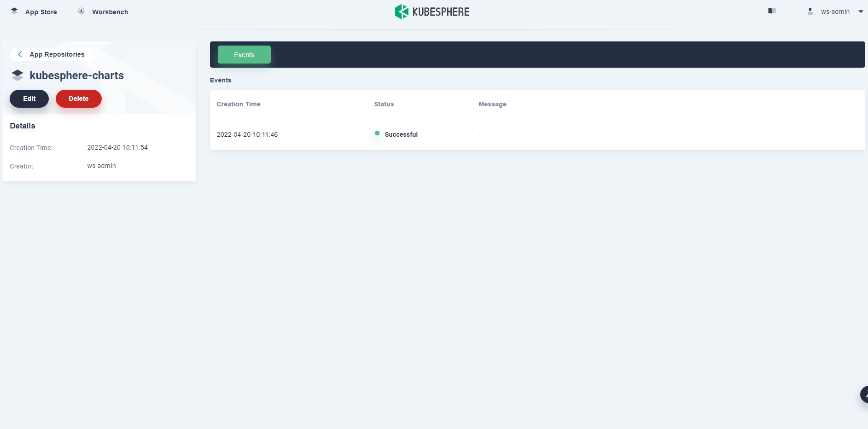Click the green Successful status dot

[x=377, y=133]
